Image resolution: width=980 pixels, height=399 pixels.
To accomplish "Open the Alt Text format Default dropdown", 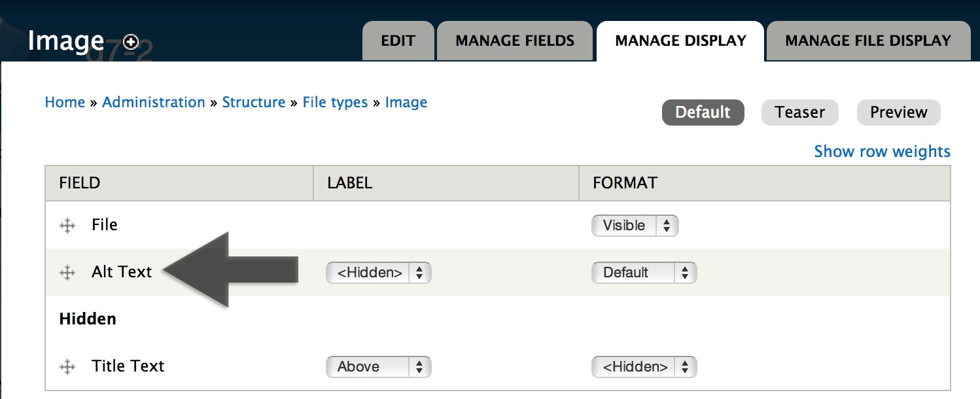I will click(644, 273).
